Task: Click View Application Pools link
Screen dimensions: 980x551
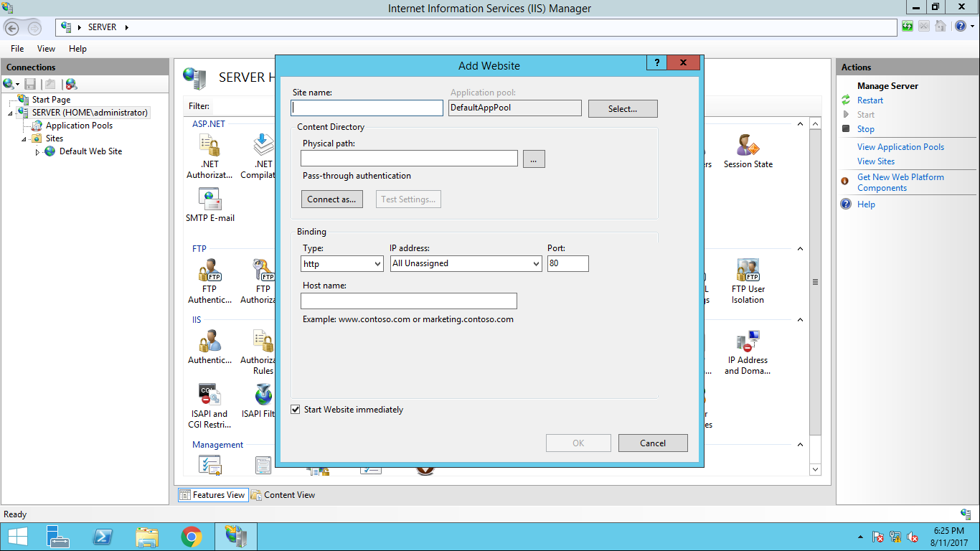Action: (900, 147)
